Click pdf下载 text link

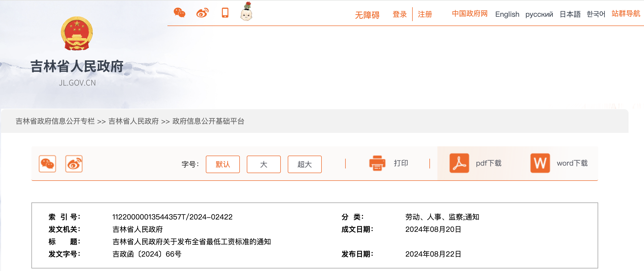point(489,163)
